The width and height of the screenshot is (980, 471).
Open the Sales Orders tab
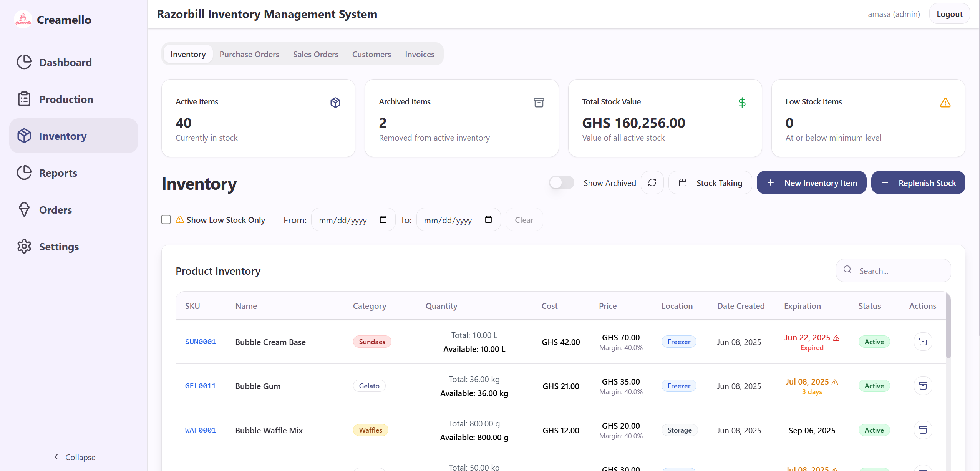(315, 54)
